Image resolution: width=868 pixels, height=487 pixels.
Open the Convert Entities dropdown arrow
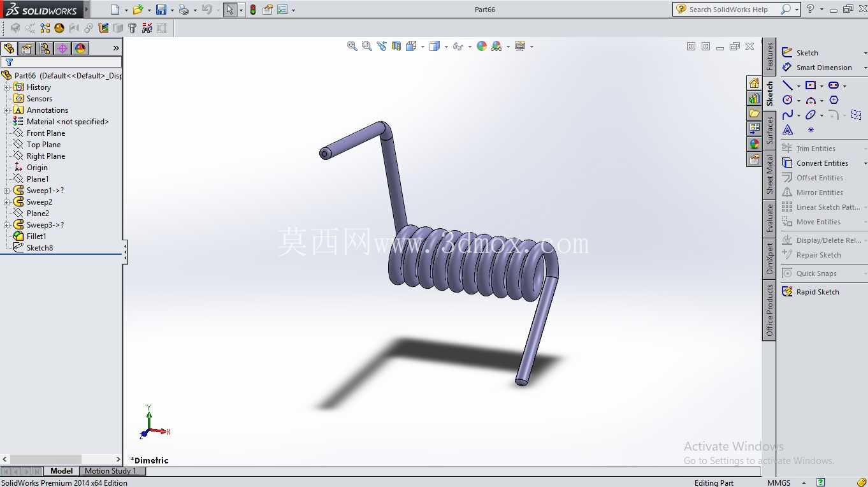[x=865, y=164]
